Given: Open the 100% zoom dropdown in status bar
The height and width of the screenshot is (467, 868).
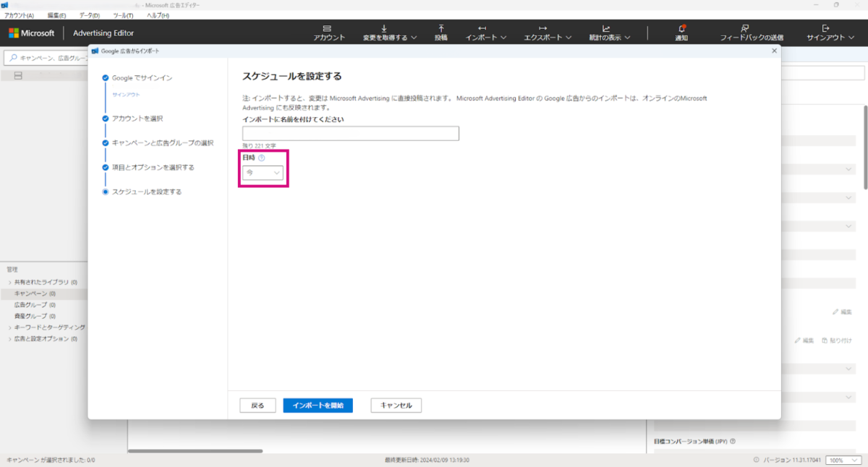Looking at the screenshot, I should coord(845,460).
